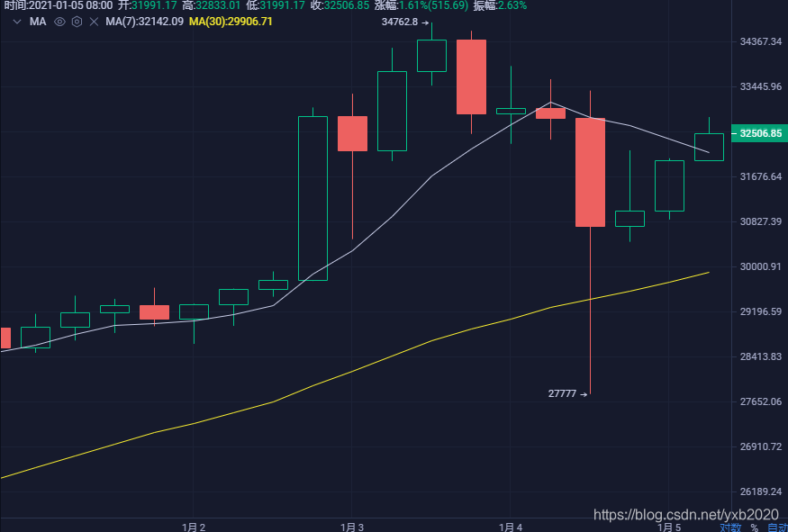Click the MA(30):29906.71 value

pyautogui.click(x=231, y=22)
